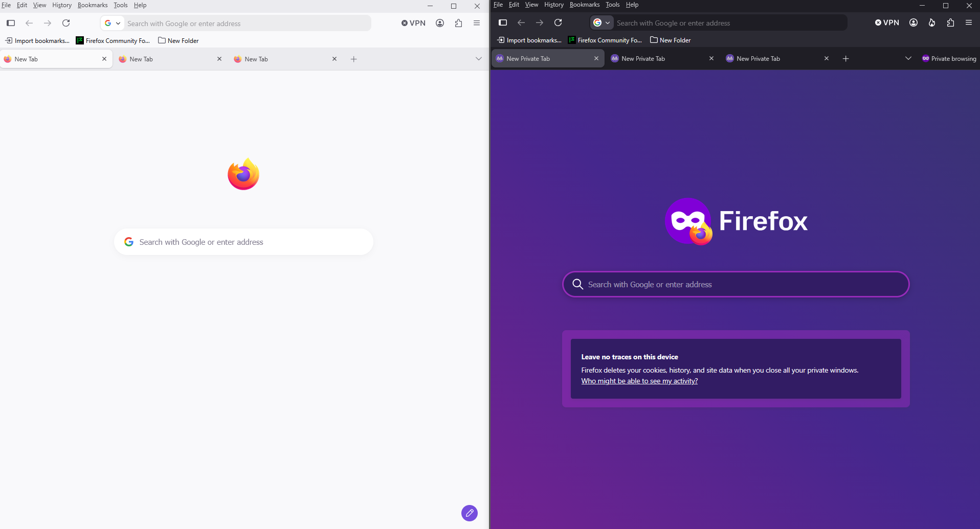Expand the search engine dropdown in left window

[x=113, y=23]
